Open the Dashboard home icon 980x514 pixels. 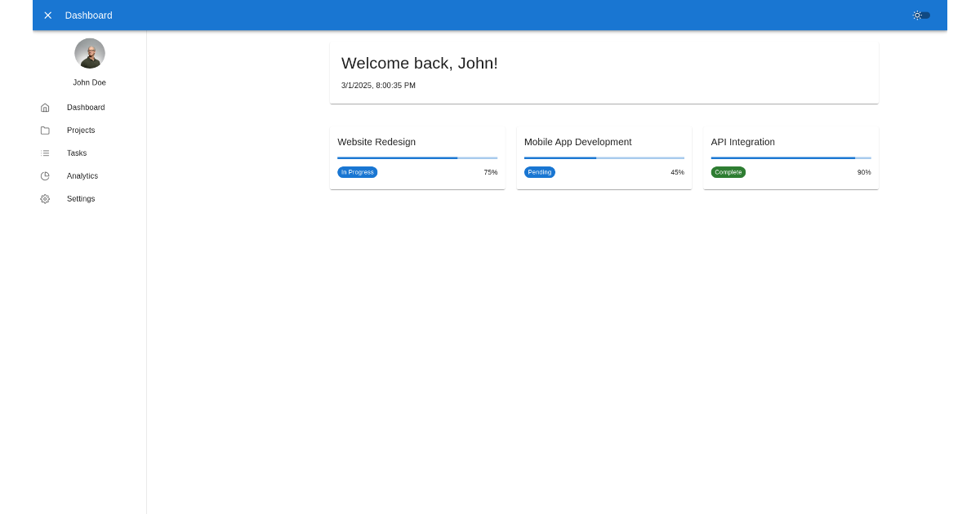coord(45,107)
